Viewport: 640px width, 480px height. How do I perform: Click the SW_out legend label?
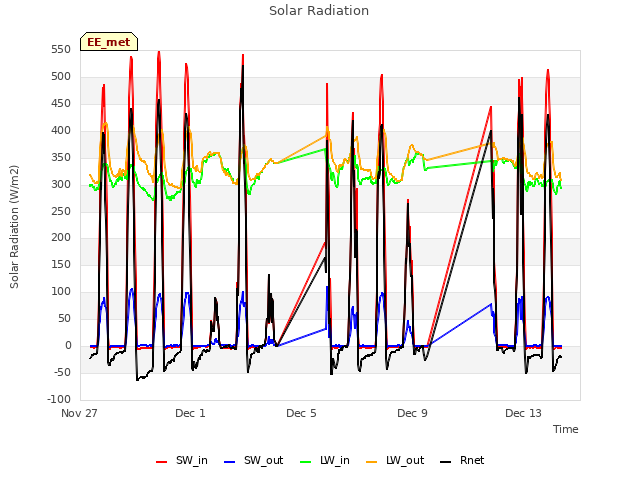[x=263, y=460]
